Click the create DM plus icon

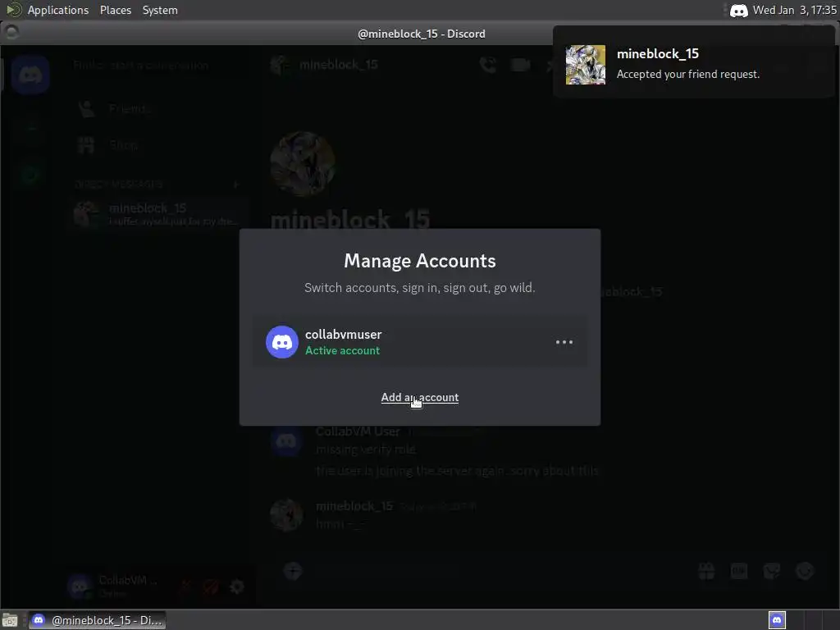[x=235, y=185]
